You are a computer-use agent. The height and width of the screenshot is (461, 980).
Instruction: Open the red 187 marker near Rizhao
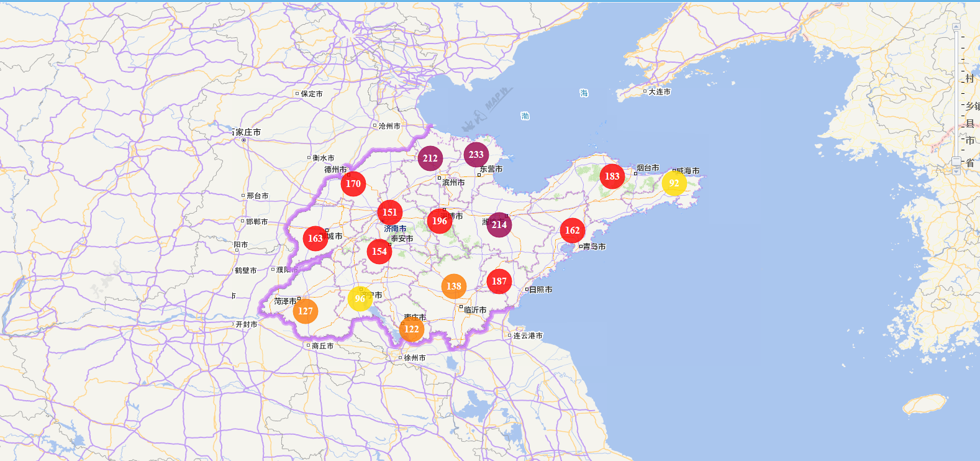[499, 281]
